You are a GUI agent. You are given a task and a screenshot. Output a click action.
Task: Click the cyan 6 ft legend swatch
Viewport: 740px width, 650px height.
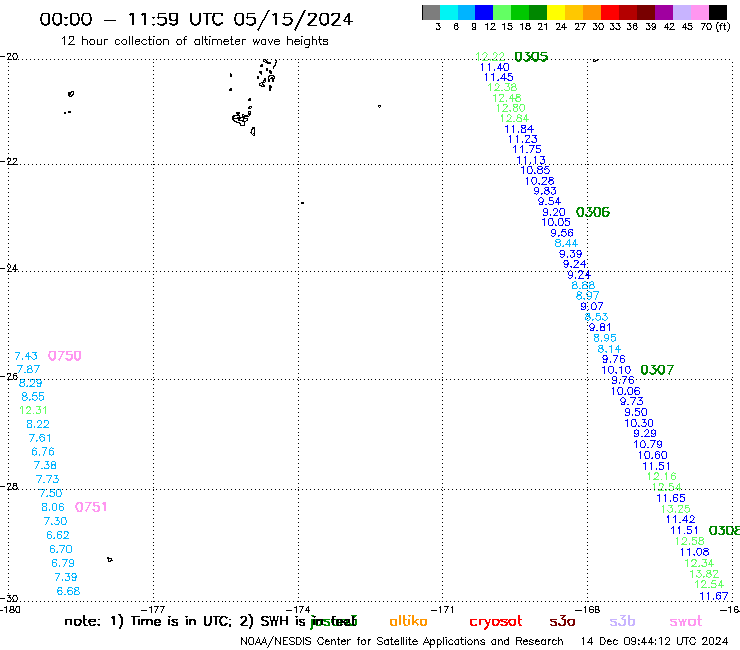coord(449,12)
